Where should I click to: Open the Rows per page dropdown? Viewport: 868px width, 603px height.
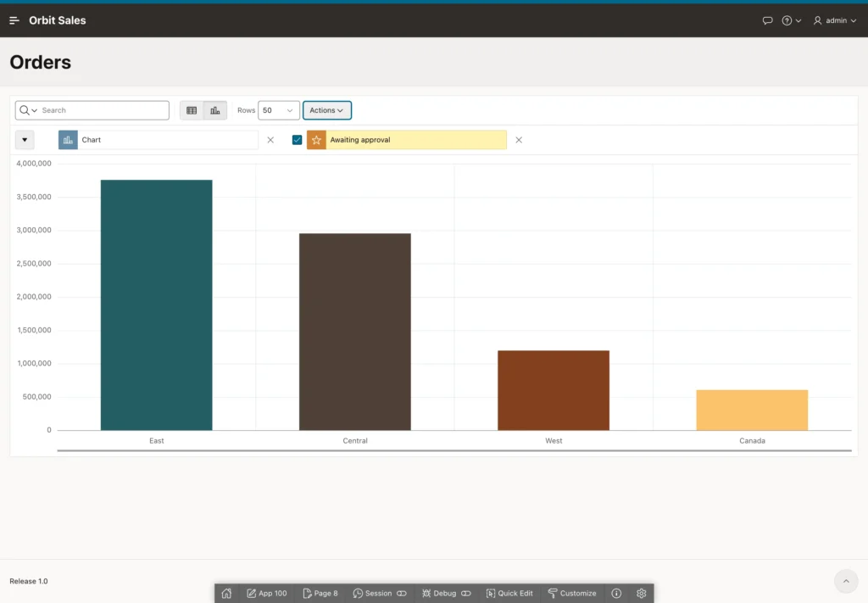pos(278,110)
